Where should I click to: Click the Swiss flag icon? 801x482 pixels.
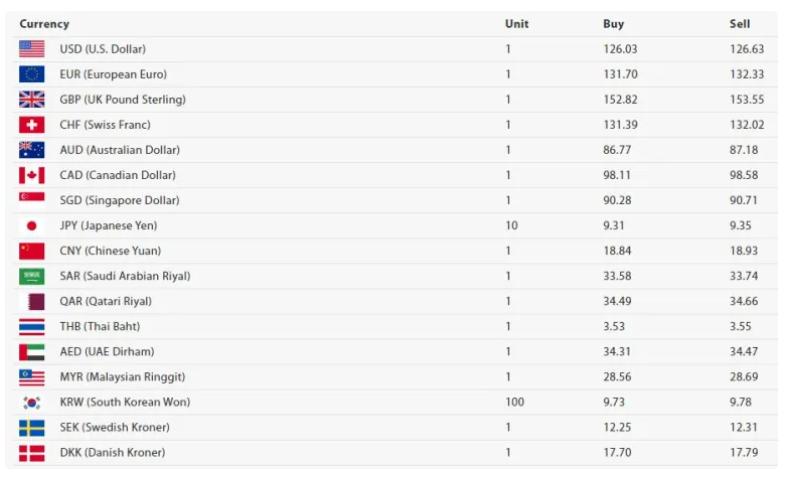31,125
